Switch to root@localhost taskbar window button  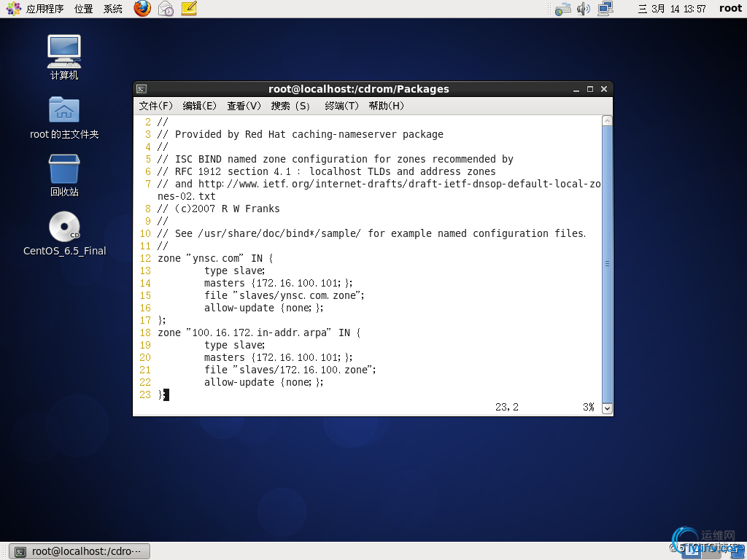(x=80, y=551)
